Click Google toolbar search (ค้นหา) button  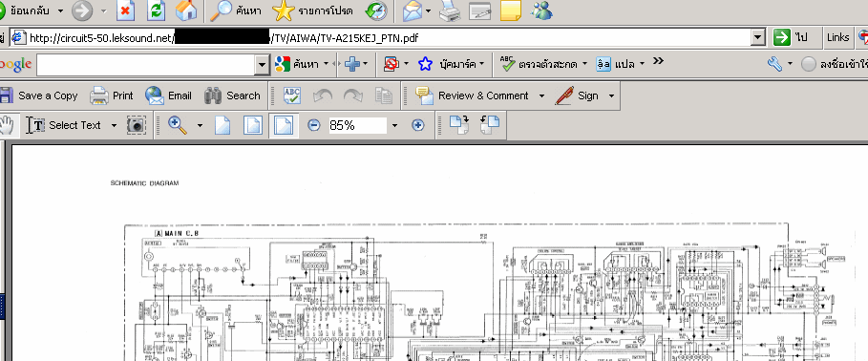pos(302,64)
